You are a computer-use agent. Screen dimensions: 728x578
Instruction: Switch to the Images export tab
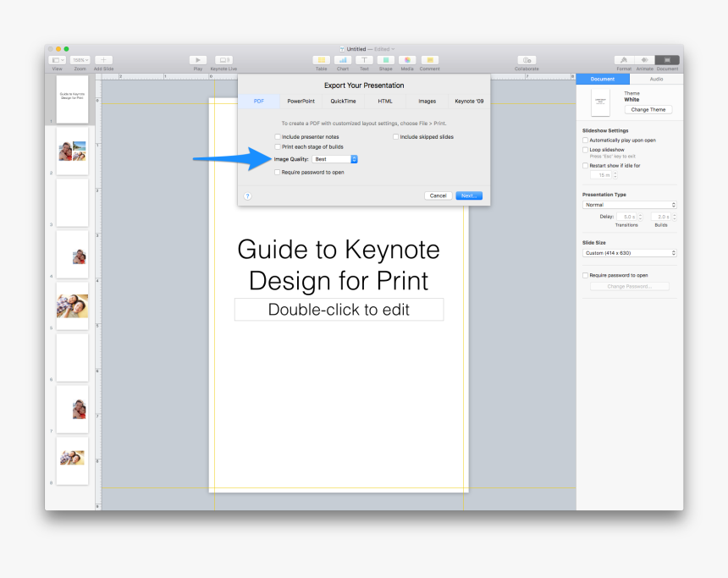pos(427,102)
